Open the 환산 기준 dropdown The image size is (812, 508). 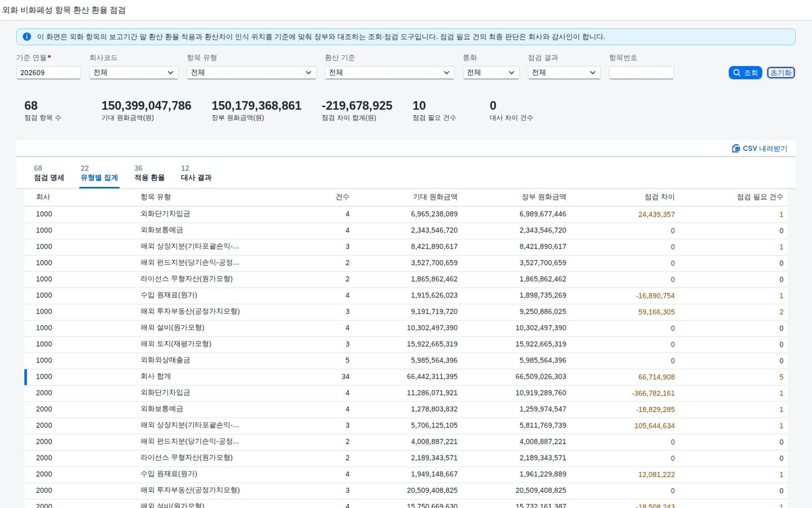coord(390,73)
